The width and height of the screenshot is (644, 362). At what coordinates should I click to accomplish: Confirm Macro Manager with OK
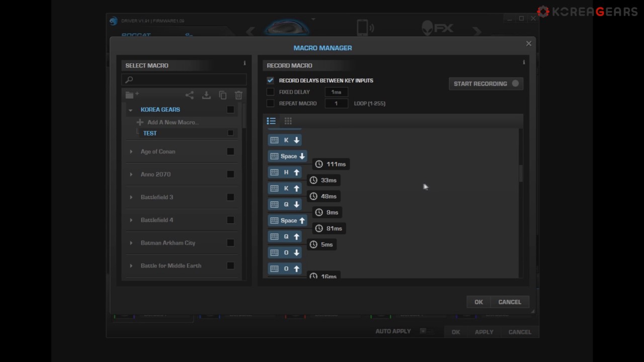(478, 302)
